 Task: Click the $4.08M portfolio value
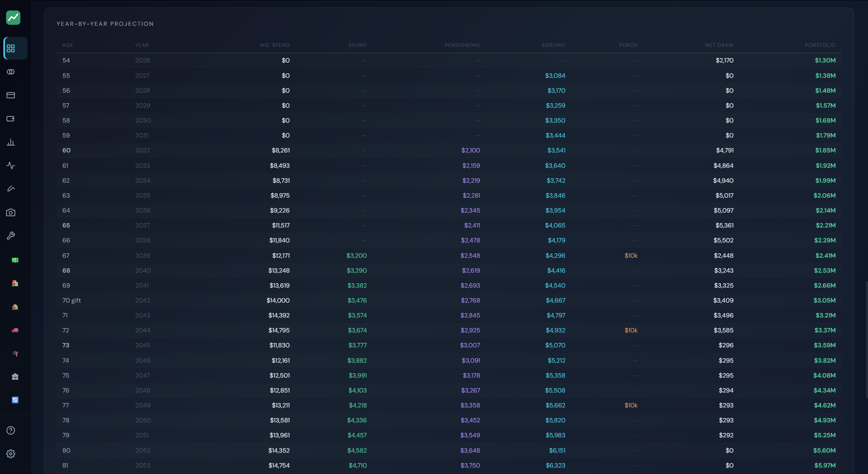(x=825, y=376)
